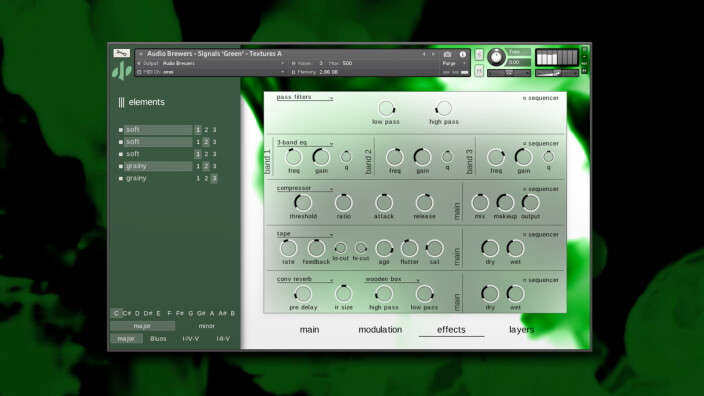Solo the instrument with S button
The image size is (704, 396).
pos(479,54)
